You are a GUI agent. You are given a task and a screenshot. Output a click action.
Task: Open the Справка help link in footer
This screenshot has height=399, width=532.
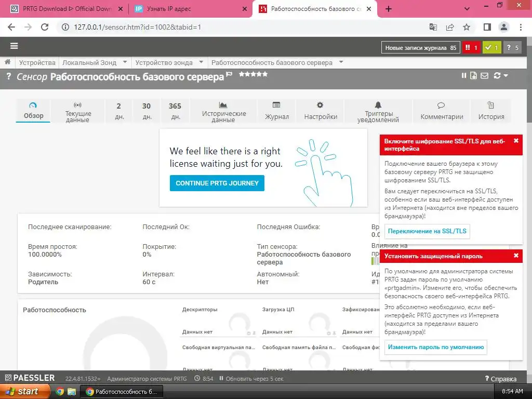pyautogui.click(x=501, y=379)
